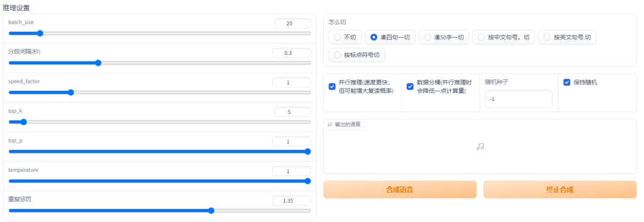The height and width of the screenshot is (222, 644).
Task: Click the 分段间隔(秒) slider handle
Action: (98, 63)
